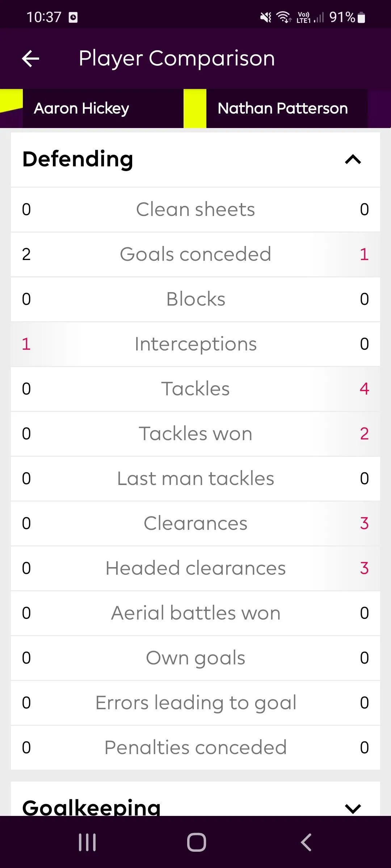Collapse the Defending section chevron

point(353,159)
